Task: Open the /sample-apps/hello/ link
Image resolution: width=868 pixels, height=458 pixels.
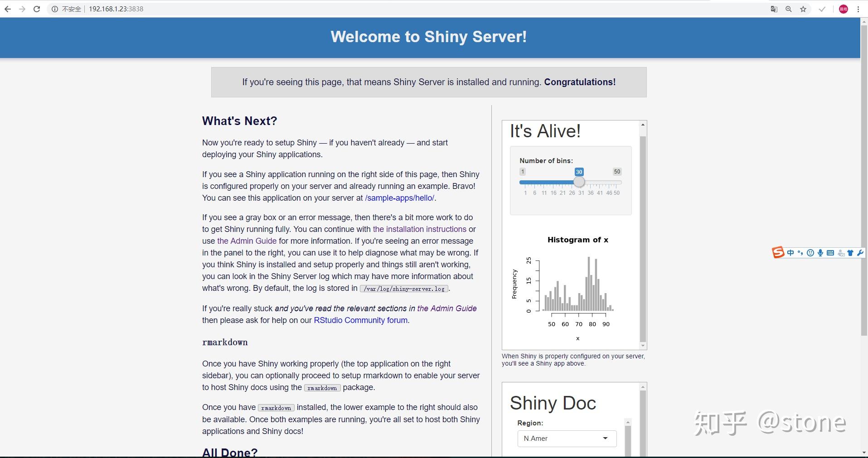Action: [x=399, y=198]
